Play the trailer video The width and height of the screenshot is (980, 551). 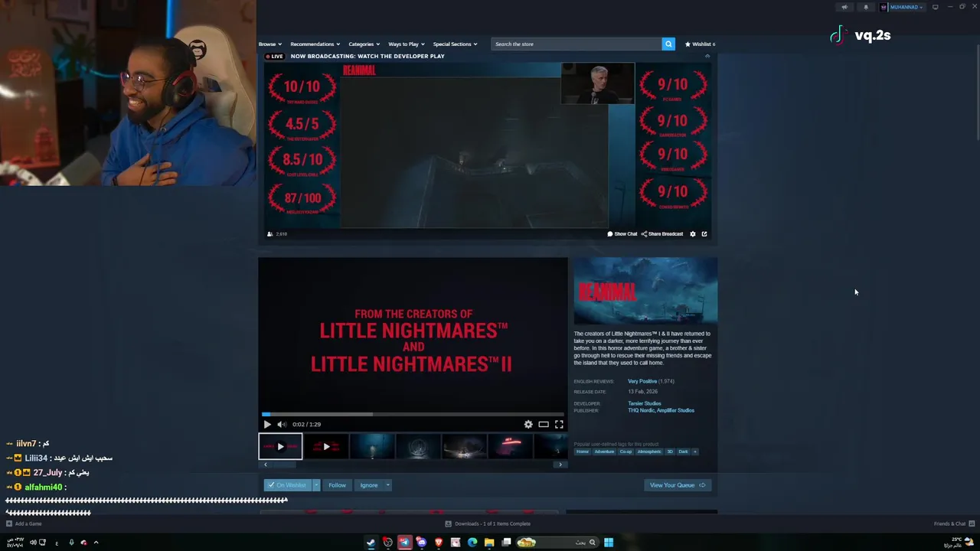[x=267, y=424]
